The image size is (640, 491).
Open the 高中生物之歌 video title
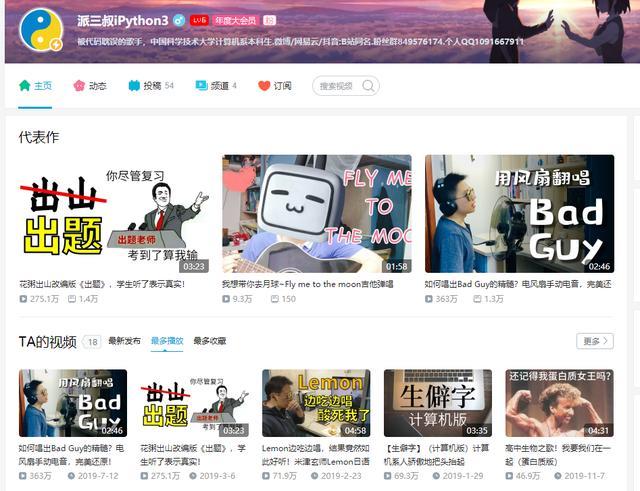click(558, 455)
